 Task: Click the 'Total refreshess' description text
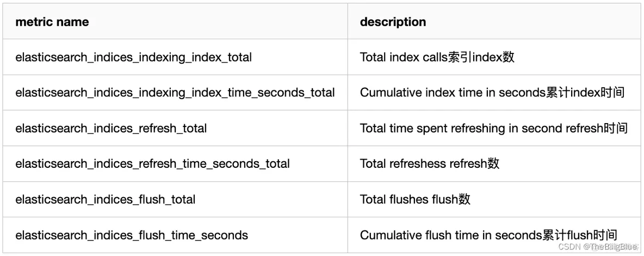[x=399, y=163]
